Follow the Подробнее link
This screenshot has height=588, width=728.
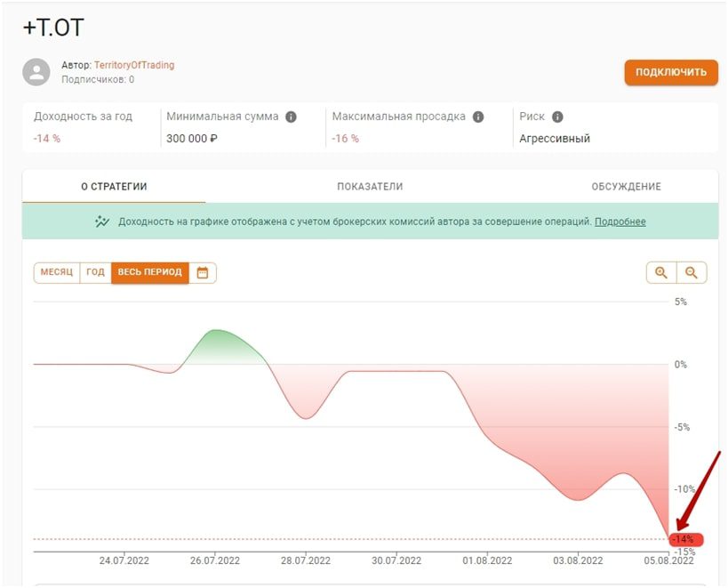pos(620,222)
